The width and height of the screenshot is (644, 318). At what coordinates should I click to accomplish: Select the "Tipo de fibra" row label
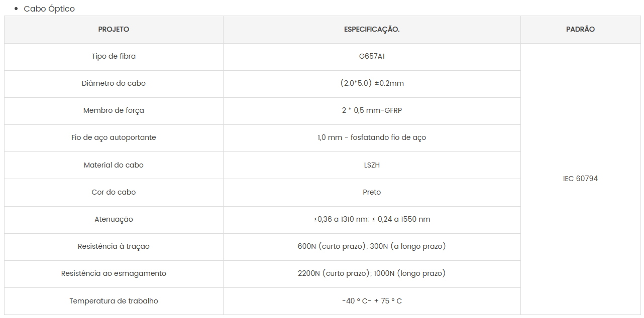coord(114,57)
